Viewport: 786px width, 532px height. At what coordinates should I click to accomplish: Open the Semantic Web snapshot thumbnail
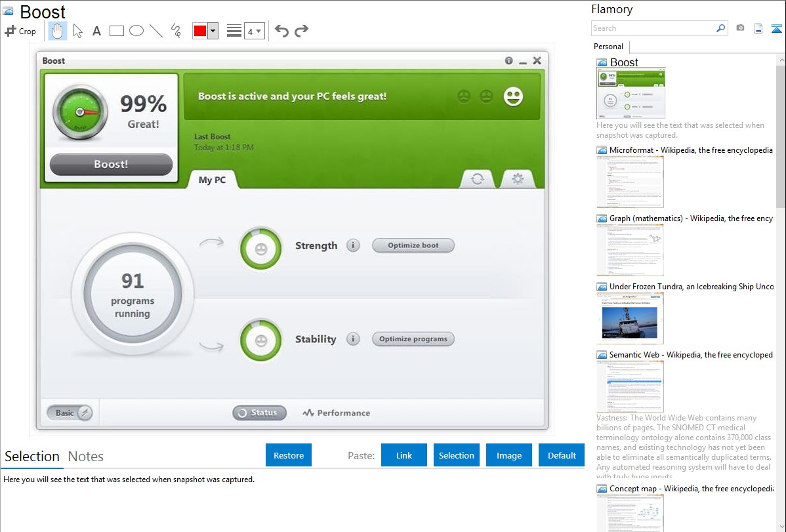pyautogui.click(x=630, y=386)
